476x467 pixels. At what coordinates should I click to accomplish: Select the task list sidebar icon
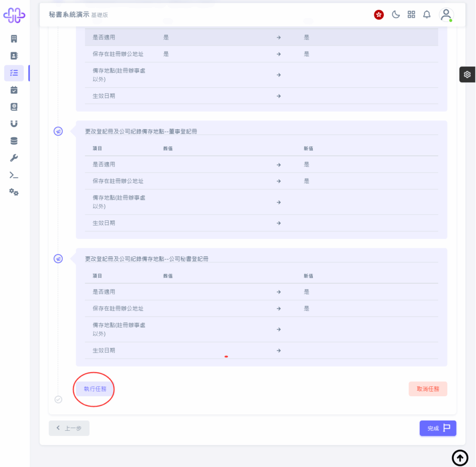pos(14,73)
